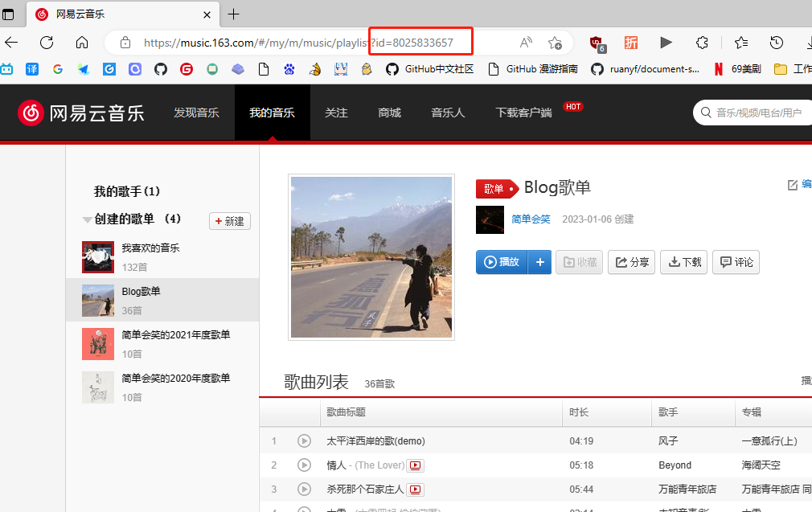The height and width of the screenshot is (512, 812).
Task: Click the 歌曲标题 column header
Action: tap(346, 412)
